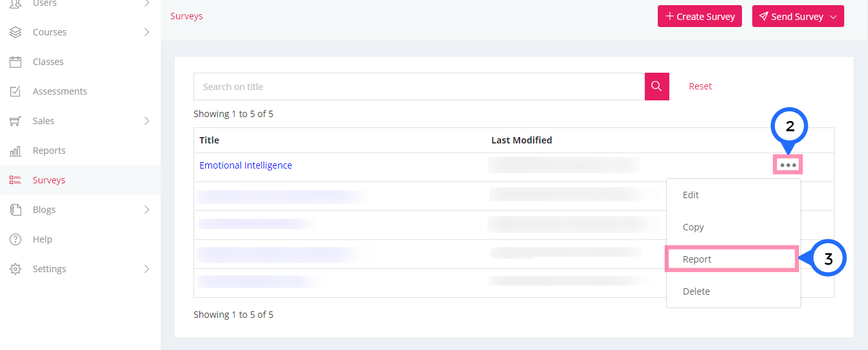Focus the Search on title field
The height and width of the screenshot is (350, 868).
coord(419,86)
